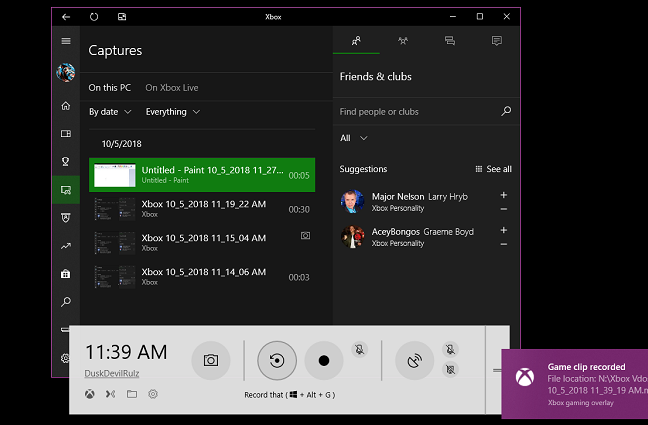648x425 pixels.
Task: Open Clubs shield icon in sidebar
Action: [66, 218]
